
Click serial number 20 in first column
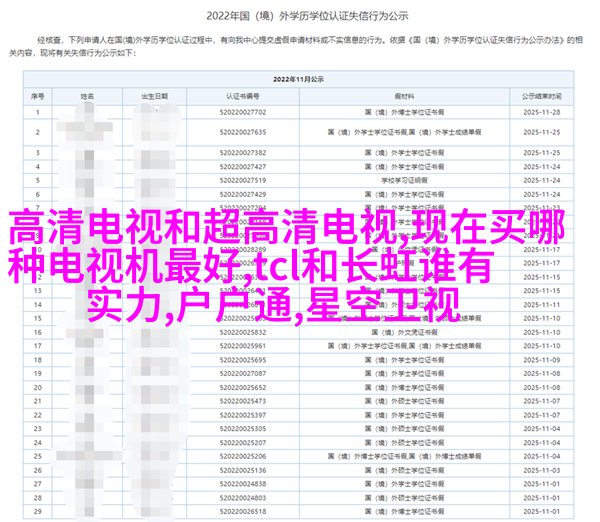pyautogui.click(x=38, y=388)
